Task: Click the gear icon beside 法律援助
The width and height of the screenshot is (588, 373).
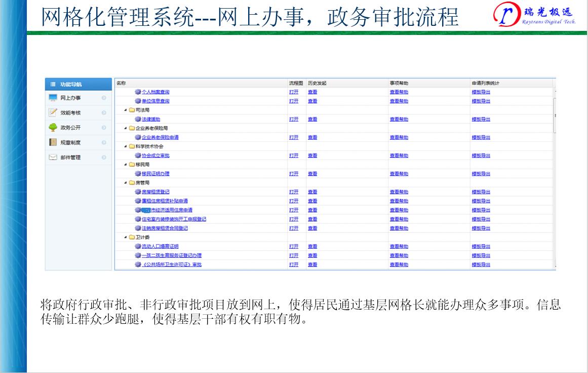Action: [138, 119]
